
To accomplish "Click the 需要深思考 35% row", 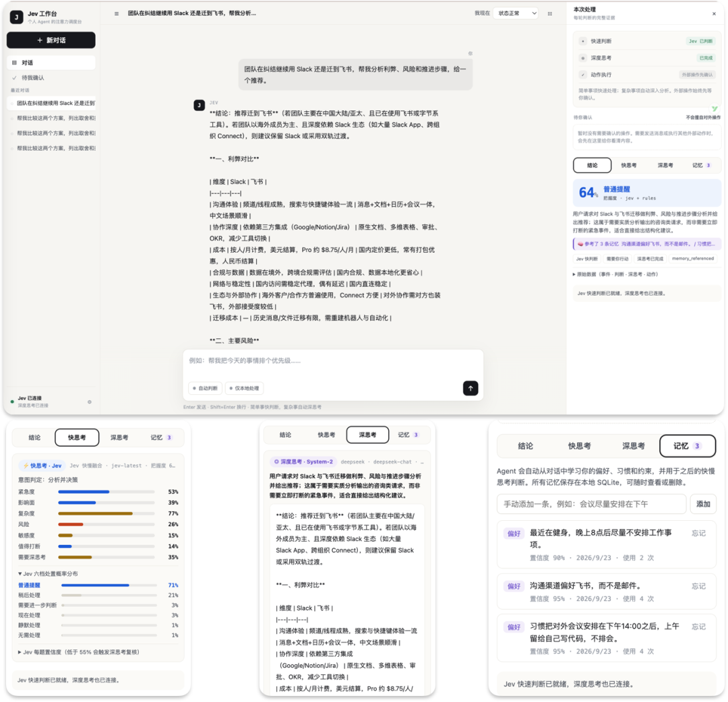I will pos(98,557).
